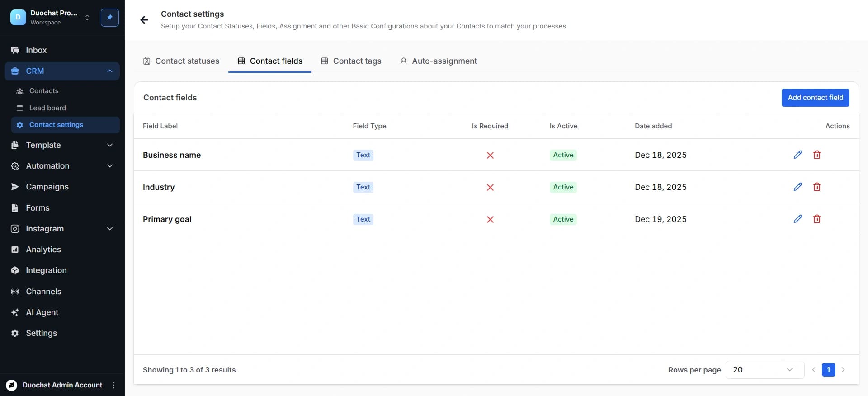Screen dimensions: 868x396
Task: Switch to the Auto-assignment tab
Action: point(438,61)
